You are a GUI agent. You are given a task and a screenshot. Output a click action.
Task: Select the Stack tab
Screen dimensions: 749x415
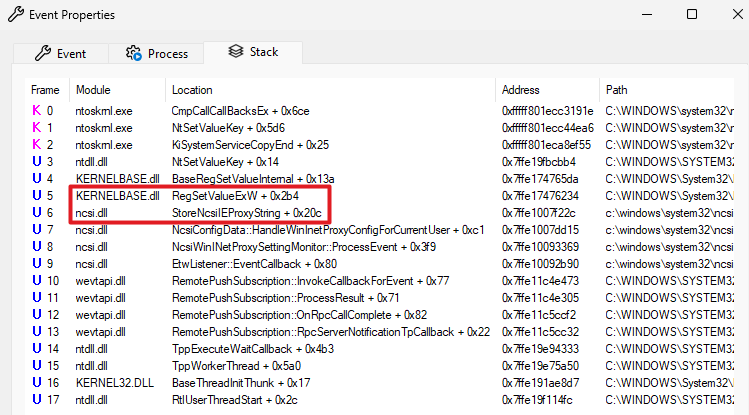coord(251,52)
